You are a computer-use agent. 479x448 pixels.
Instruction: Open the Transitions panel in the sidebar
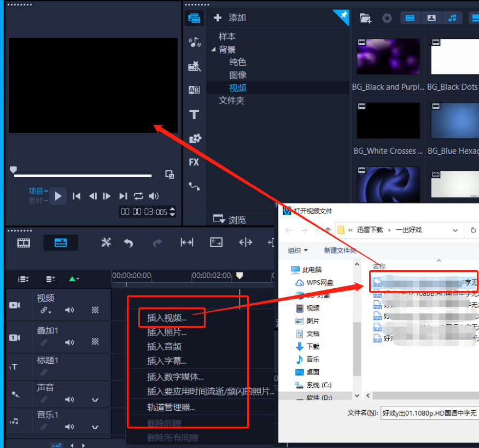[x=194, y=90]
